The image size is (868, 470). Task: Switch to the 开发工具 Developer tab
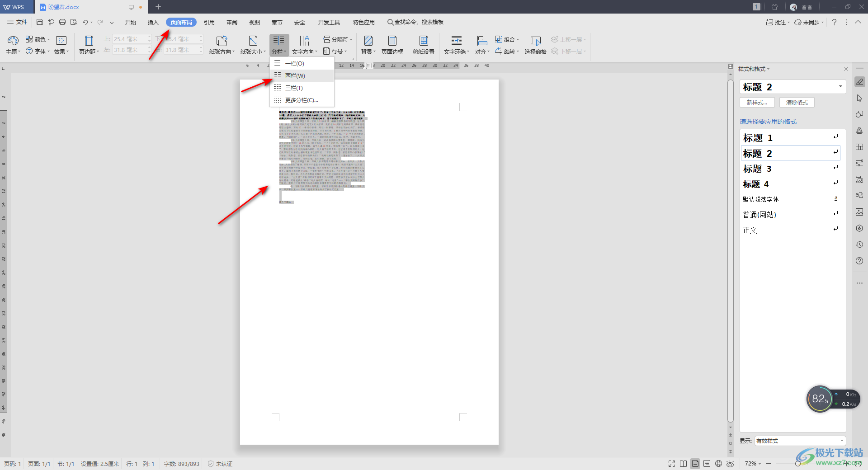329,22
